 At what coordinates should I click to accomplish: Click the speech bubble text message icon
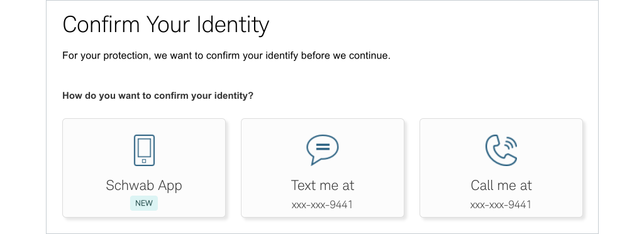323,150
